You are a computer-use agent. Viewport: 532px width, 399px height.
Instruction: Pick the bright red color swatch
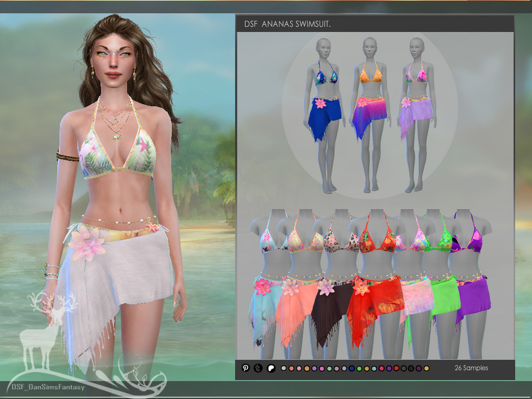click(396, 368)
